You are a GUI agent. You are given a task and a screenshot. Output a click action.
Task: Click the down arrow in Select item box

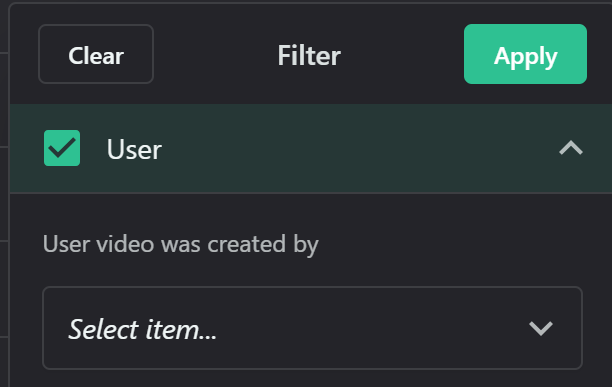coord(541,328)
